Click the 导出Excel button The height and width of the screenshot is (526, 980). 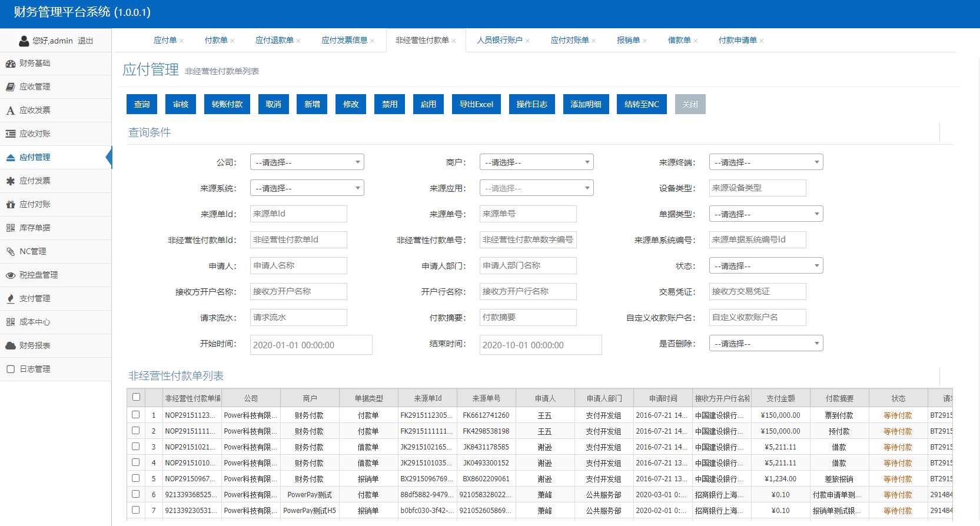(476, 104)
